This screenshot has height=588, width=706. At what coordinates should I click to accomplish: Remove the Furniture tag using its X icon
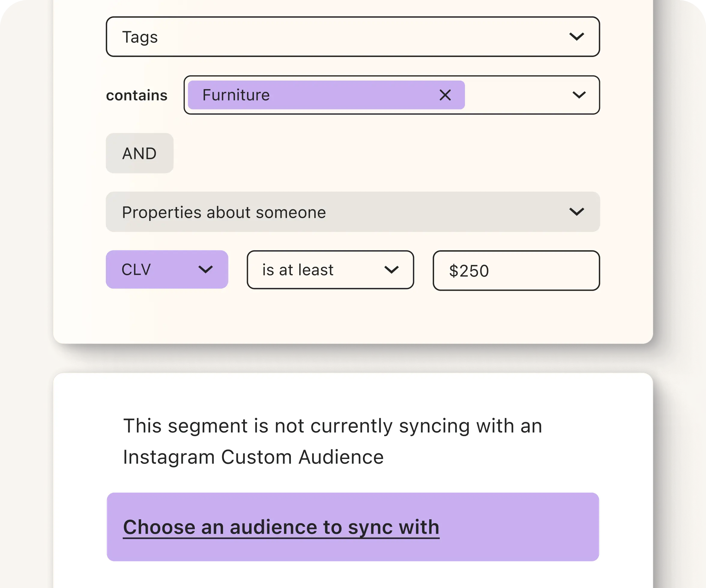pos(445,95)
